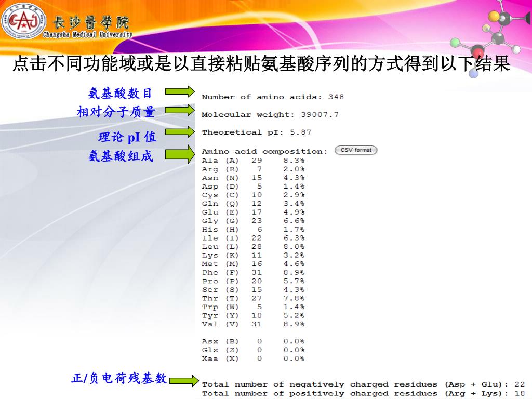The width and height of the screenshot is (532, 399).
Task: Select the Molecular weight: 39007.7 line
Action: pyautogui.click(x=270, y=115)
